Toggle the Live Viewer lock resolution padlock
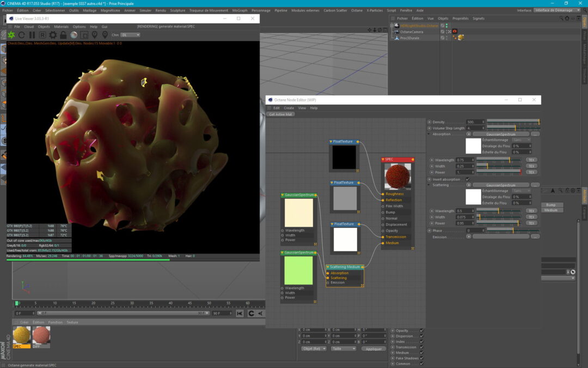Screen dimensions: 588x368 (63, 35)
